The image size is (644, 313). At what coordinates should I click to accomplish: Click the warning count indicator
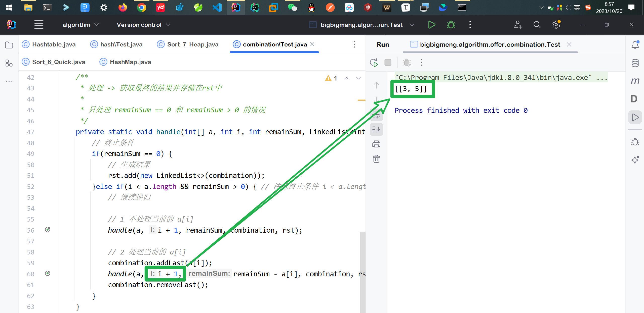[x=331, y=78]
